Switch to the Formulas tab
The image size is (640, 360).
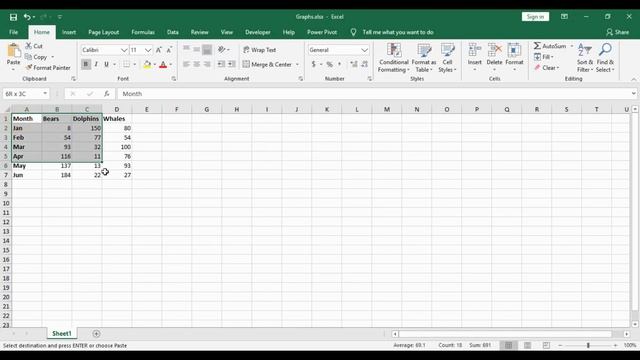tap(143, 32)
